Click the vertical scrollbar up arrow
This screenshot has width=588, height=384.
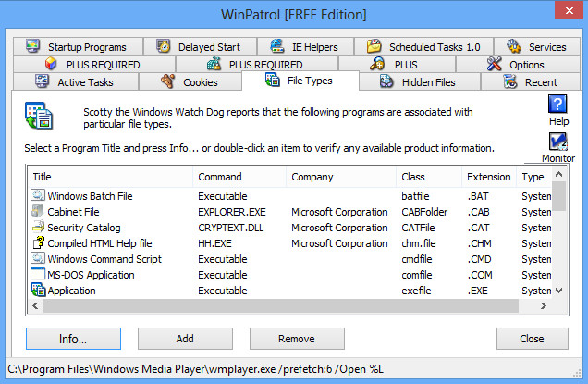[x=558, y=174]
